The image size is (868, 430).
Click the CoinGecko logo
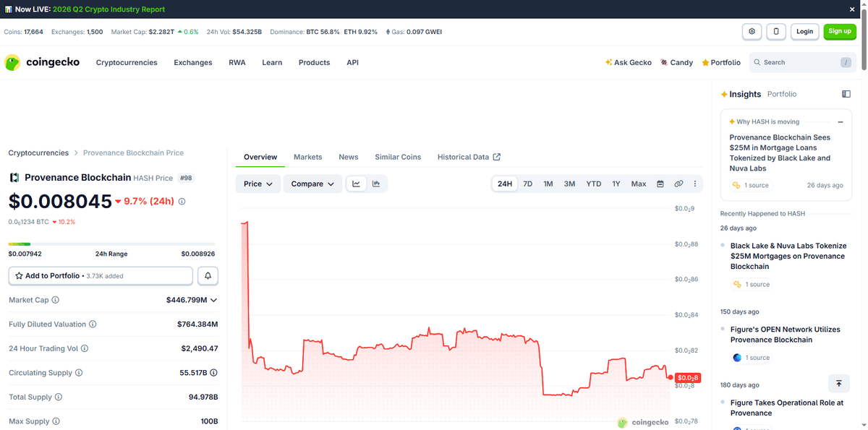(x=42, y=63)
